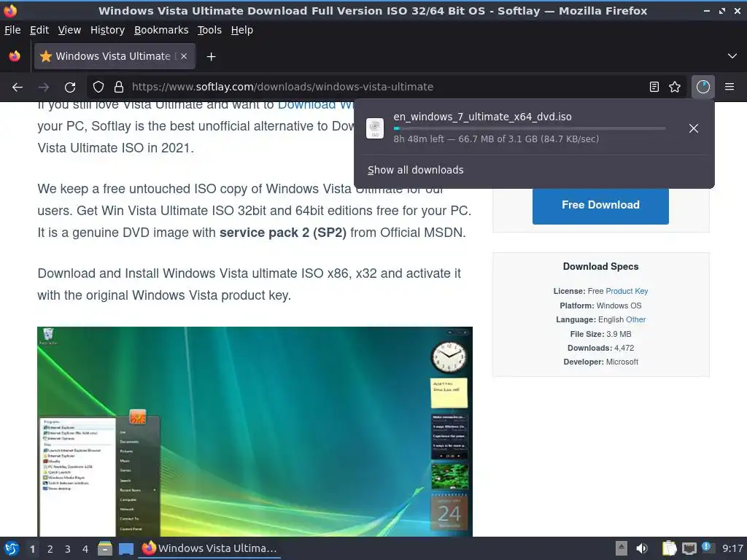This screenshot has height=560, width=747.
Task: Follow the Product Key link
Action: [x=627, y=291]
